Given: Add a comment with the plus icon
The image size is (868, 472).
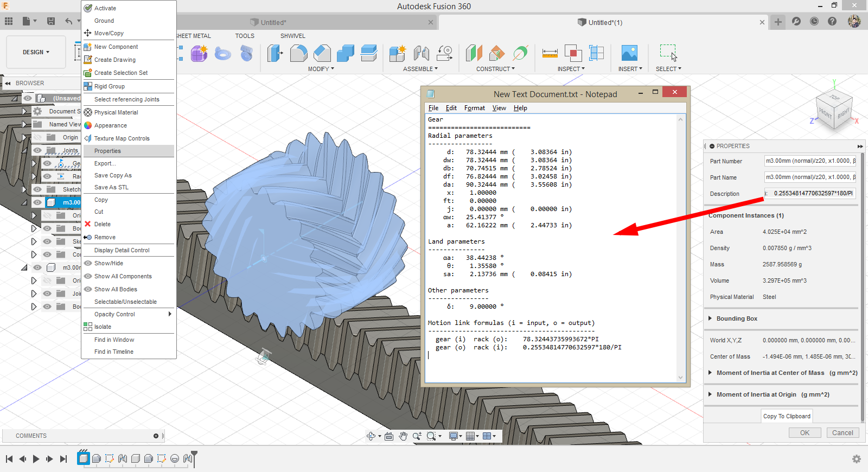Looking at the screenshot, I should (156, 436).
